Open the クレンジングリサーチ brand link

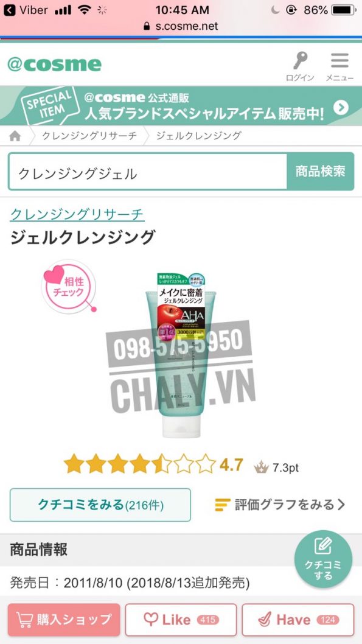pos(77,214)
